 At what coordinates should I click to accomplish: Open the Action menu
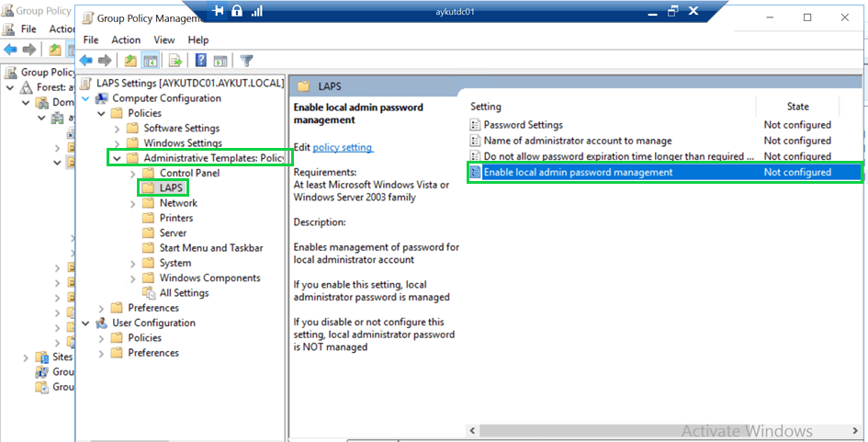coord(126,40)
